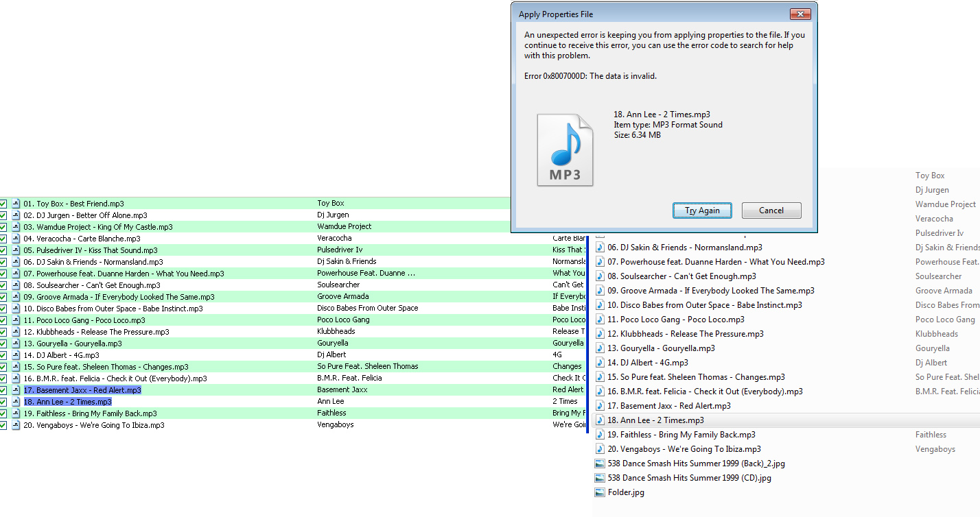
Task: Select 15. So Pure - Changes.mp3 in Explorer list
Action: (x=696, y=377)
